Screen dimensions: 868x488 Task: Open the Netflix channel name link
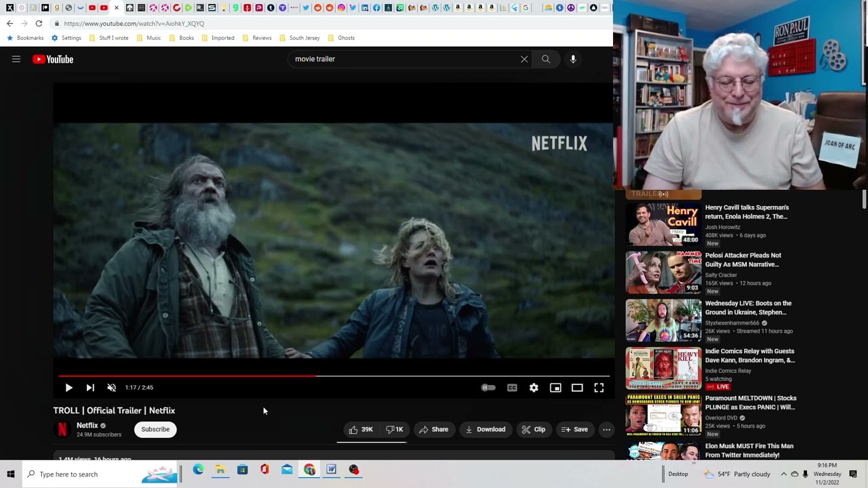87,425
